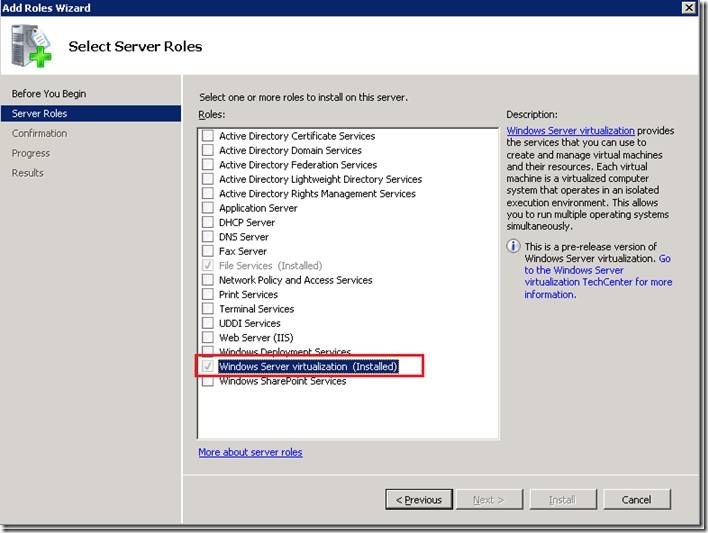
Task: Check Active Directory Federation Services checkbox
Action: (x=208, y=164)
